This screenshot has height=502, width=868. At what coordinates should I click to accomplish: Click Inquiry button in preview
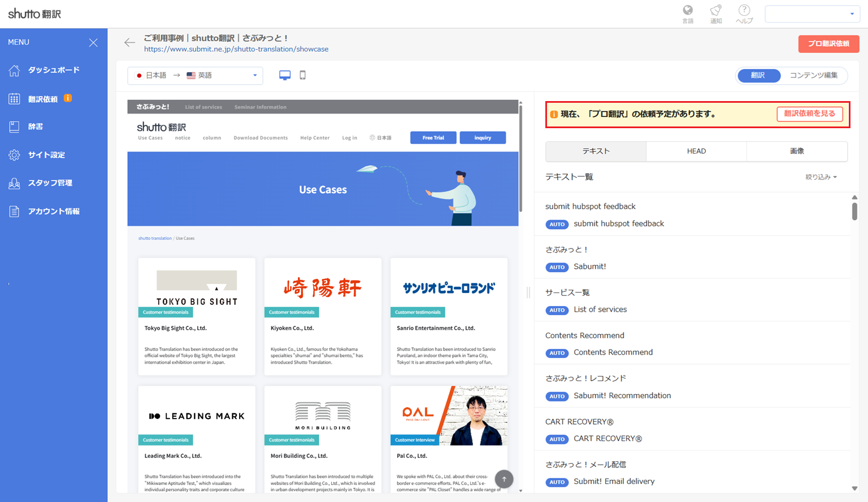click(483, 138)
